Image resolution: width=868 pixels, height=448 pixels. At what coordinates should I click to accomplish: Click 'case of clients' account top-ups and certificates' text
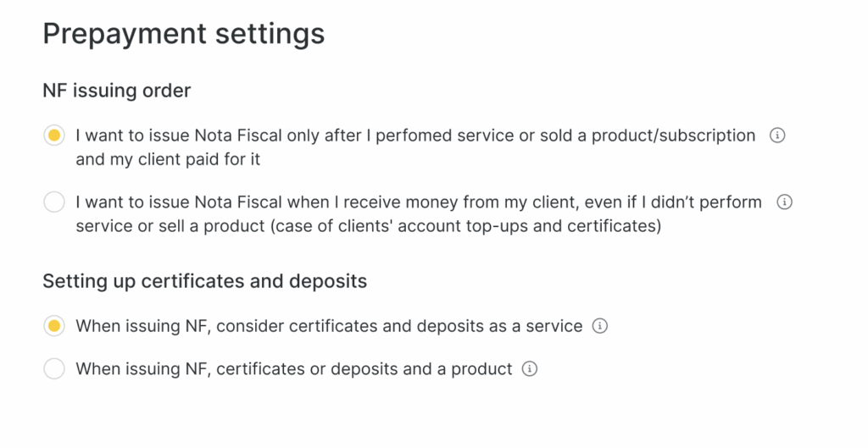pos(465,226)
